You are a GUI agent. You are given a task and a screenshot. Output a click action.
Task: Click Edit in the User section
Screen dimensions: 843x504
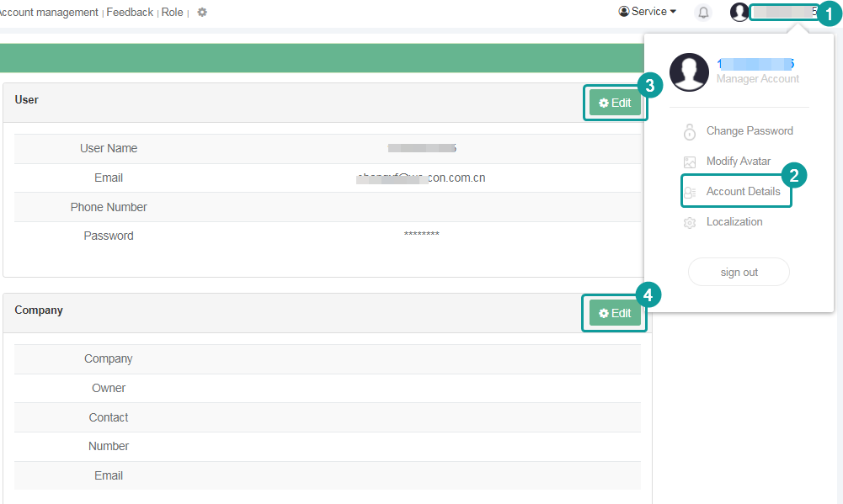click(616, 102)
